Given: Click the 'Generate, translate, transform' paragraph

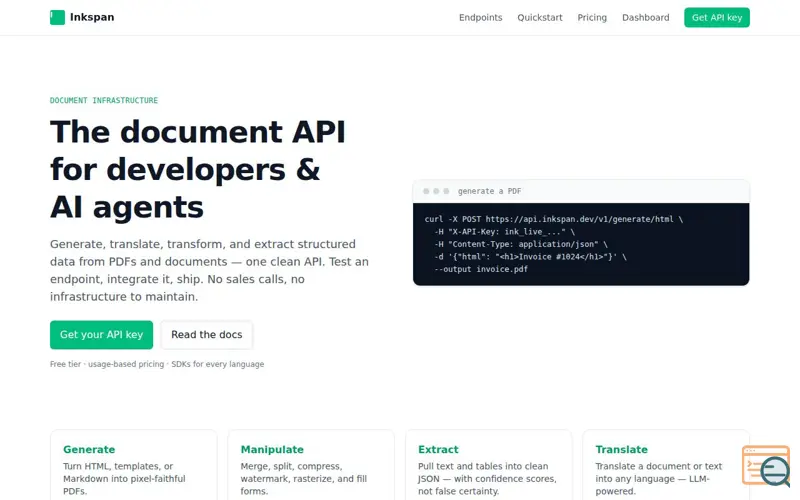Looking at the screenshot, I should [x=209, y=270].
